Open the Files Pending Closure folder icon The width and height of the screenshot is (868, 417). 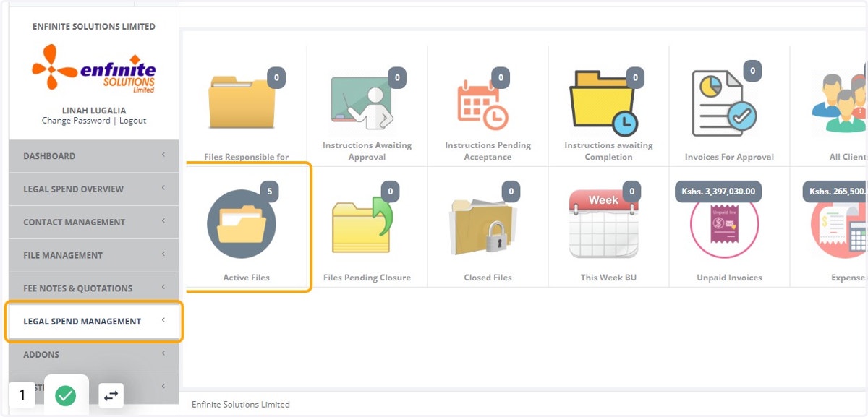tap(362, 225)
